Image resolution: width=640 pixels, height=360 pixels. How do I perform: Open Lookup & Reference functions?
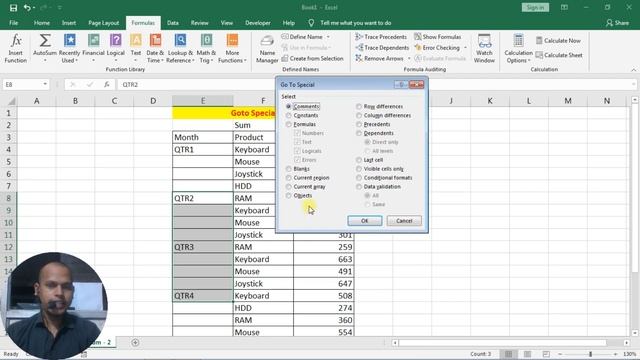click(x=180, y=48)
